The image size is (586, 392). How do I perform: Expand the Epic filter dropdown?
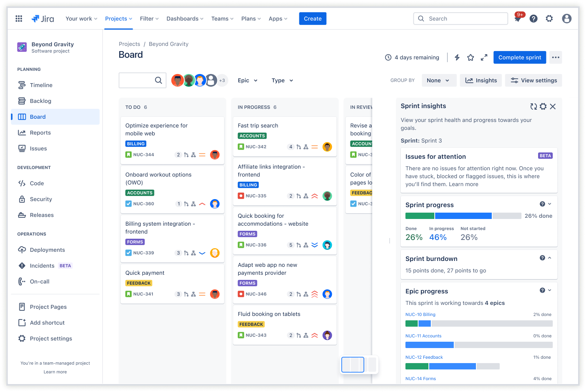tap(247, 80)
